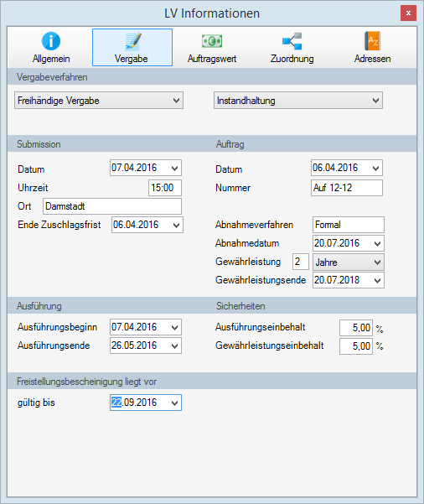Click the Vergabeverfahren section header
Screen dimensions: 424x504
click(x=52, y=77)
